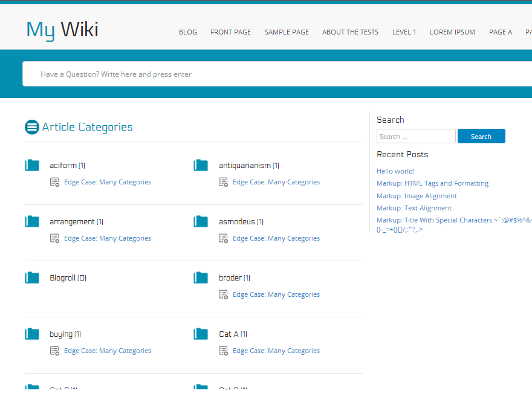Open Edge Case: Many Categories under broder
This screenshot has height=399, width=532.
[276, 295]
